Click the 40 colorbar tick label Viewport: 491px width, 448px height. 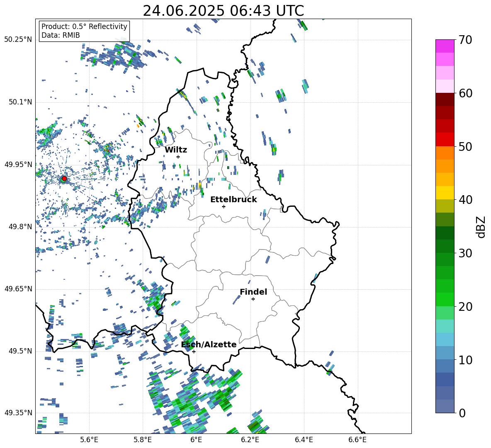click(466, 200)
